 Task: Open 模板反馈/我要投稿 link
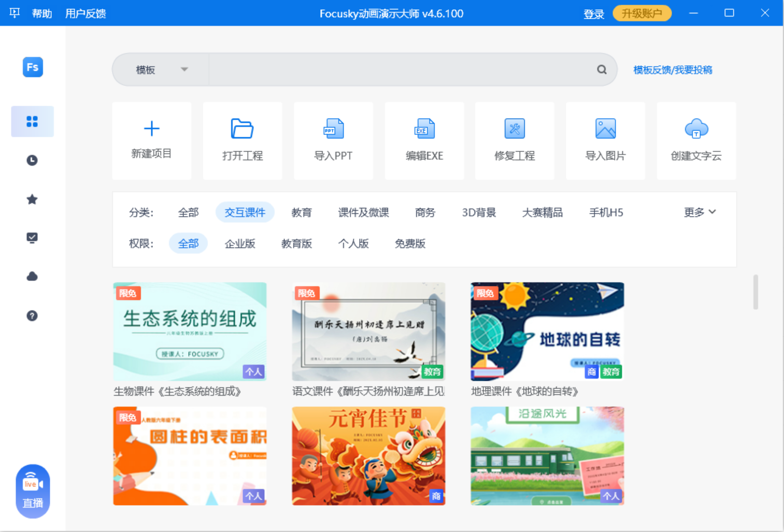click(x=673, y=70)
